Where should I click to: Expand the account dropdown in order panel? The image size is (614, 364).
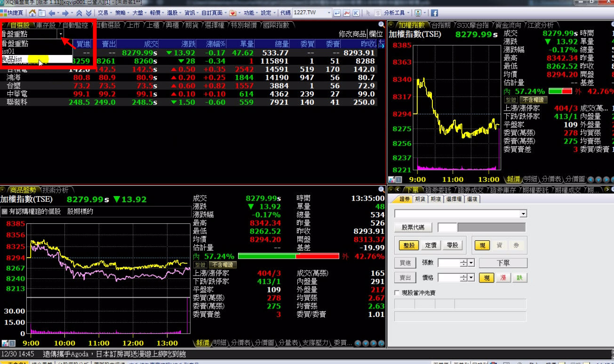523,214
